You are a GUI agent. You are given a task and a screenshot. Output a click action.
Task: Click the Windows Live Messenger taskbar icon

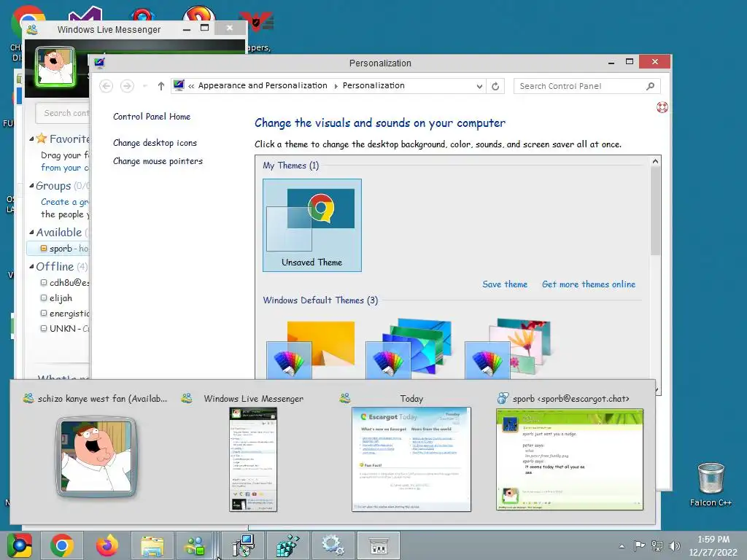click(x=195, y=545)
